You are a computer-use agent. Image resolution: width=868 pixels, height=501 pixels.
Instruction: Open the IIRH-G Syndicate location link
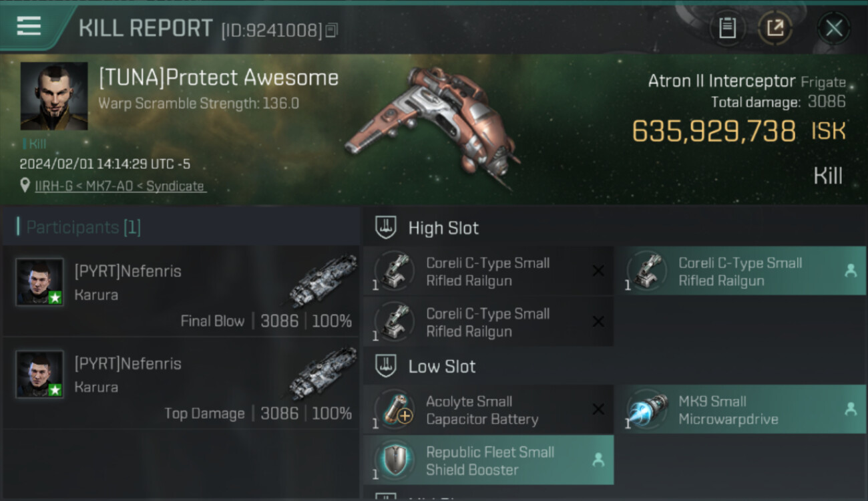[x=120, y=186]
